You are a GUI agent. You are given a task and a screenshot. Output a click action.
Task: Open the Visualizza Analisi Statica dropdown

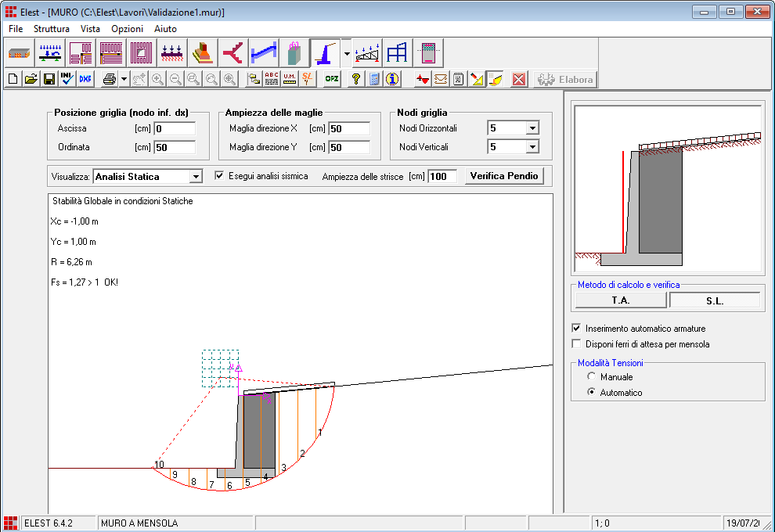pos(196,177)
